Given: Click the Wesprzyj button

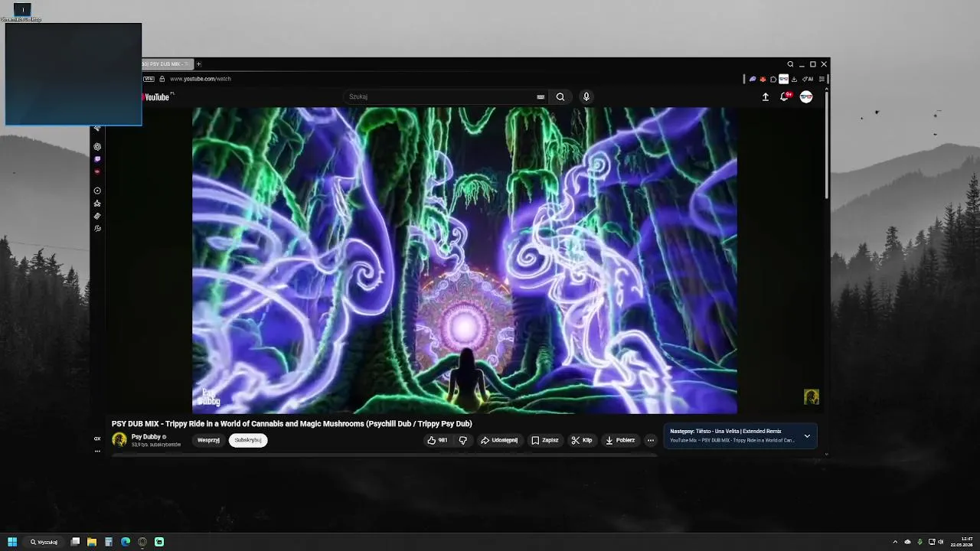Looking at the screenshot, I should tap(208, 440).
